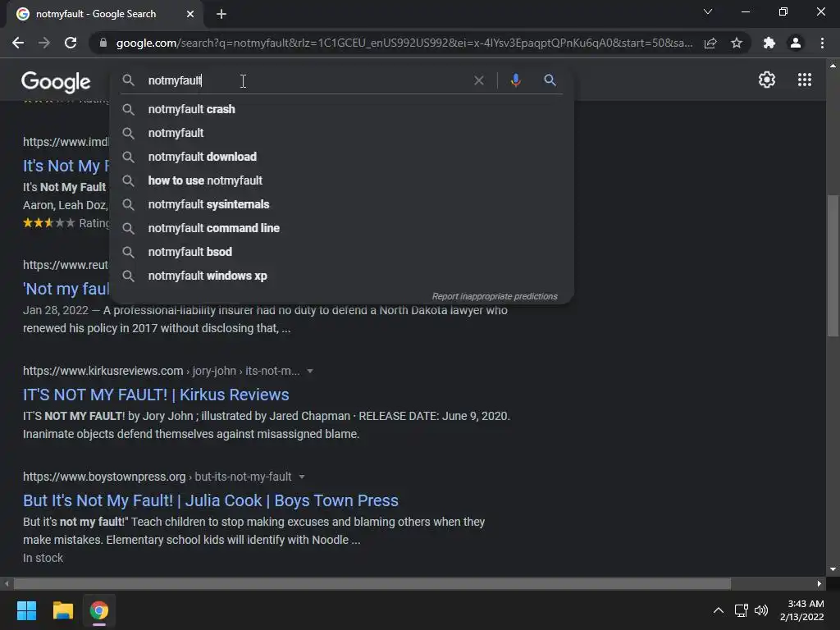This screenshot has width=840, height=630.
Task: Submit search with magnifier button
Action: coord(550,80)
